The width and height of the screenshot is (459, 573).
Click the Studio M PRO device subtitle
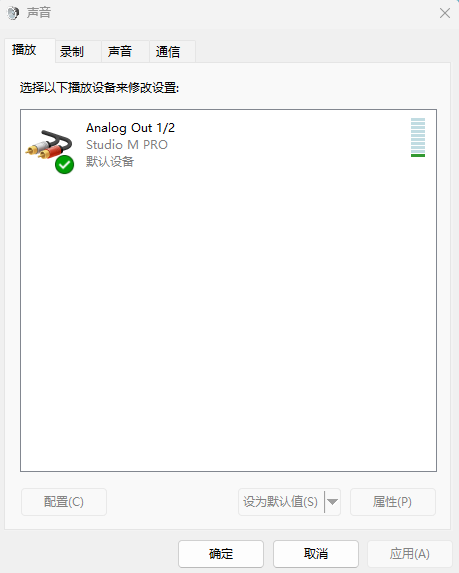(127, 145)
